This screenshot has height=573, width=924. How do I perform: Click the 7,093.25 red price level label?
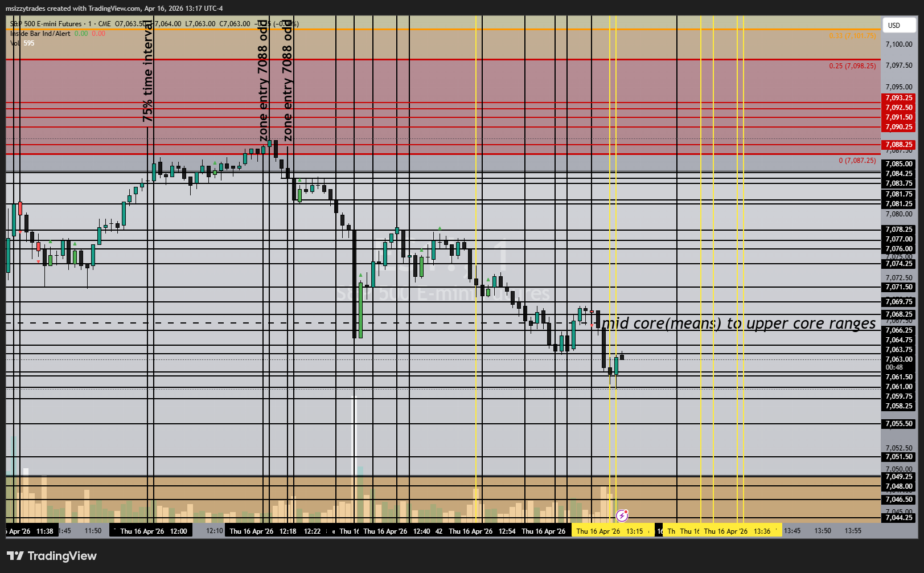(x=899, y=98)
